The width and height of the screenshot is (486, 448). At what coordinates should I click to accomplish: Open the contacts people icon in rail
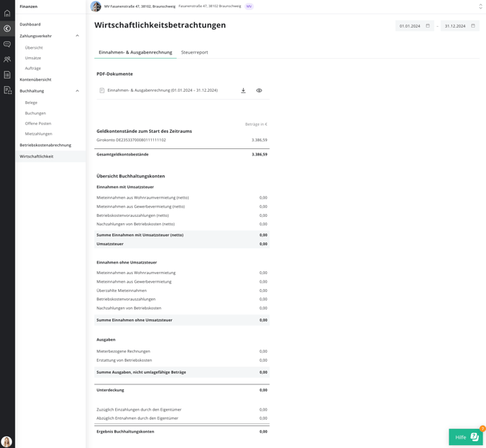[x=7, y=59]
